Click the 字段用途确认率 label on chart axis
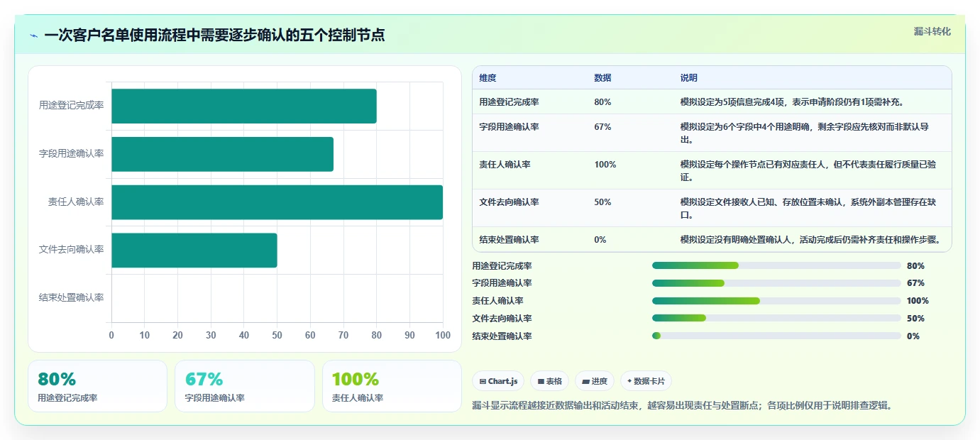 pos(71,153)
